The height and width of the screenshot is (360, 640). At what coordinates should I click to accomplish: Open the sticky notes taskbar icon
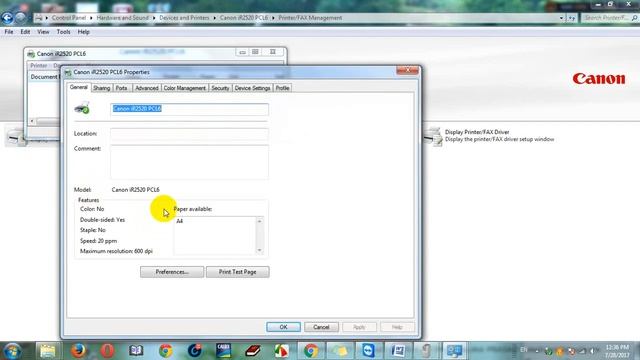tap(340, 351)
